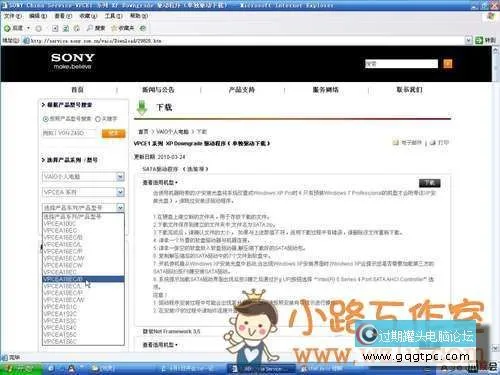Click the Windows Start button on the taskbar
Image resolution: width=500 pixels, height=375 pixels.
[x=21, y=369]
